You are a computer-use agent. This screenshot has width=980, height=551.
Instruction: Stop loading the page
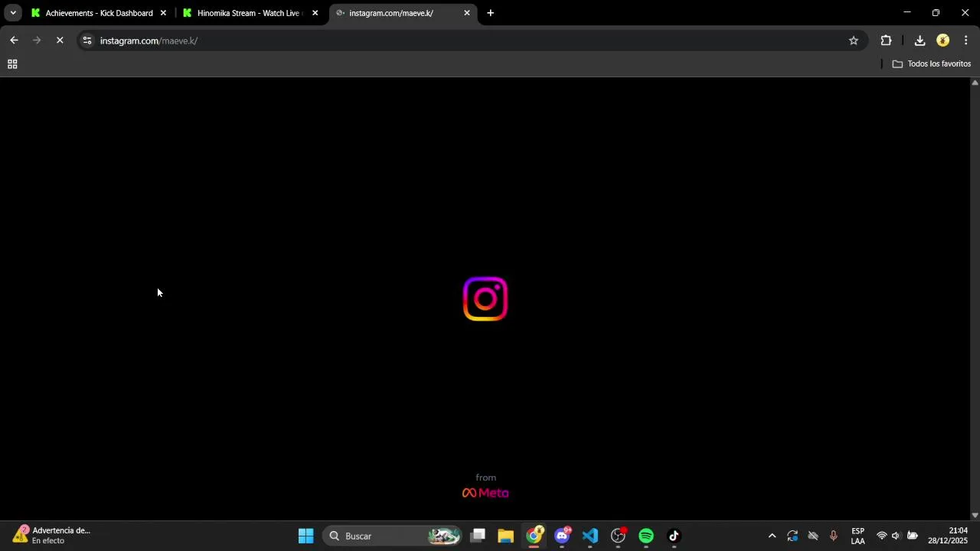point(60,41)
